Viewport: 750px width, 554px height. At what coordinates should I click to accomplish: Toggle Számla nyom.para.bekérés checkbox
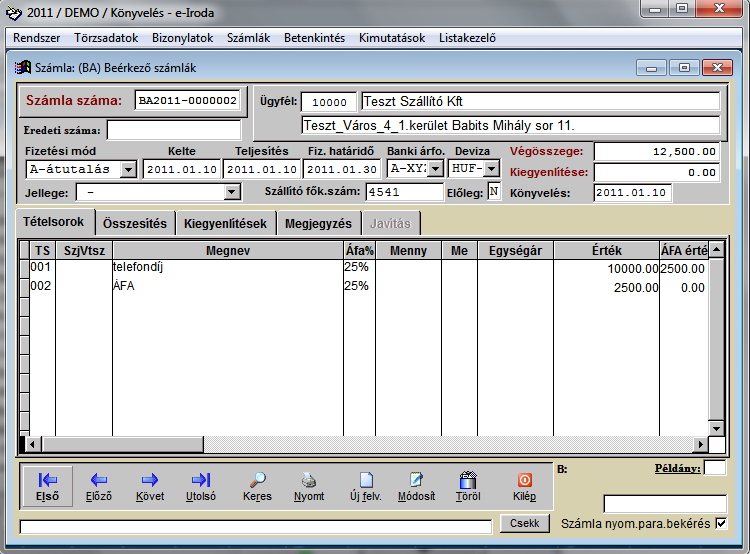(720, 523)
